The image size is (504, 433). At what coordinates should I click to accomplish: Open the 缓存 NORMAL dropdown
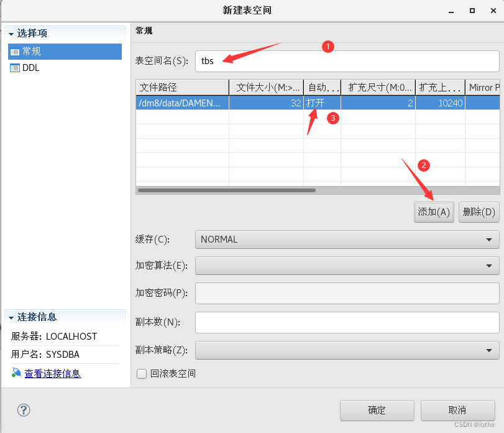point(347,240)
